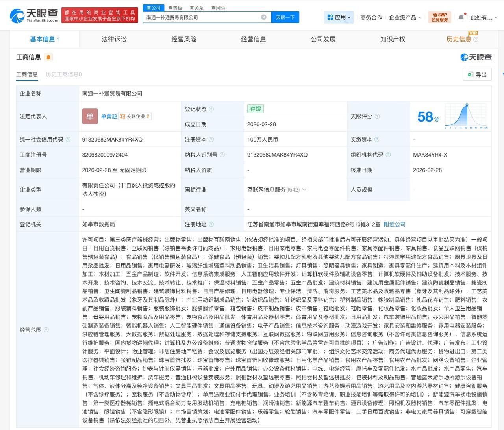The width and height of the screenshot is (504, 430).
Task: Click the help icon beside 天眼评分
Action: coord(377,116)
